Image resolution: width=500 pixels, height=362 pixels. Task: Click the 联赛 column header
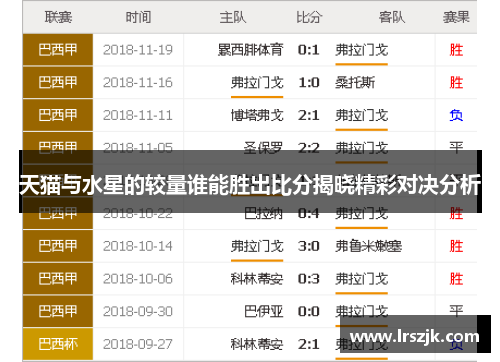[58, 17]
